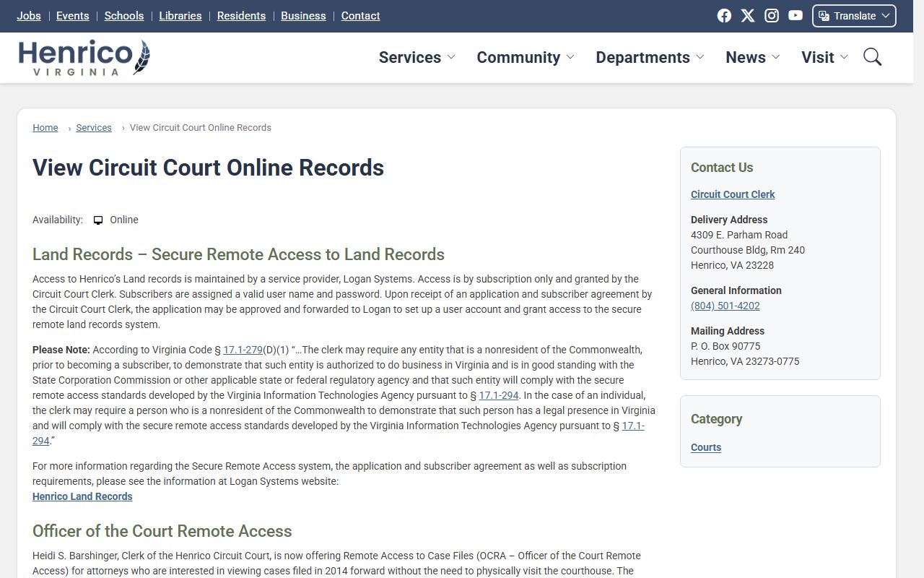
Task: Open the Events top-bar link
Action: coord(73,16)
